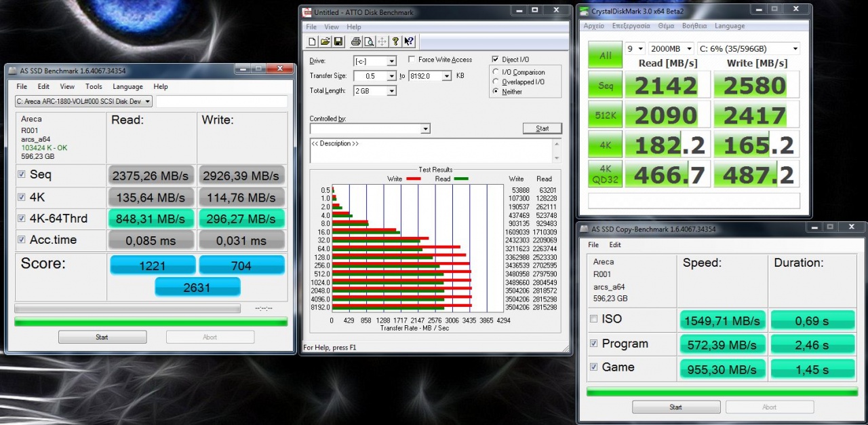Toggle the Acc.time checkbox in AS SSD
868x425 pixels.
coord(22,240)
